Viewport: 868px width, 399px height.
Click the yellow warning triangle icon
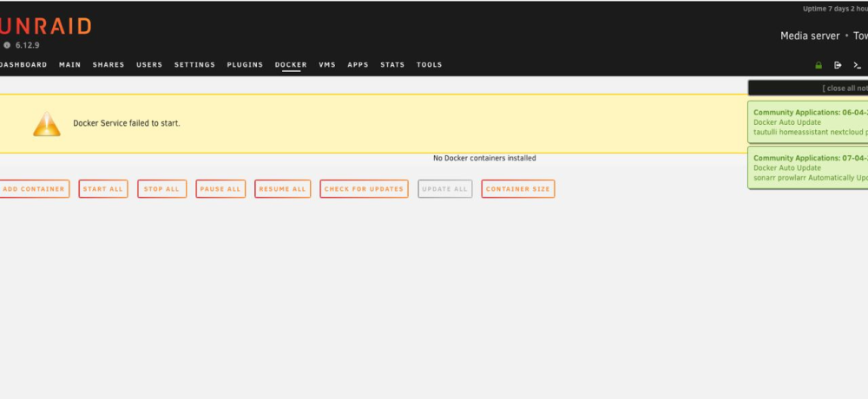coord(47,123)
